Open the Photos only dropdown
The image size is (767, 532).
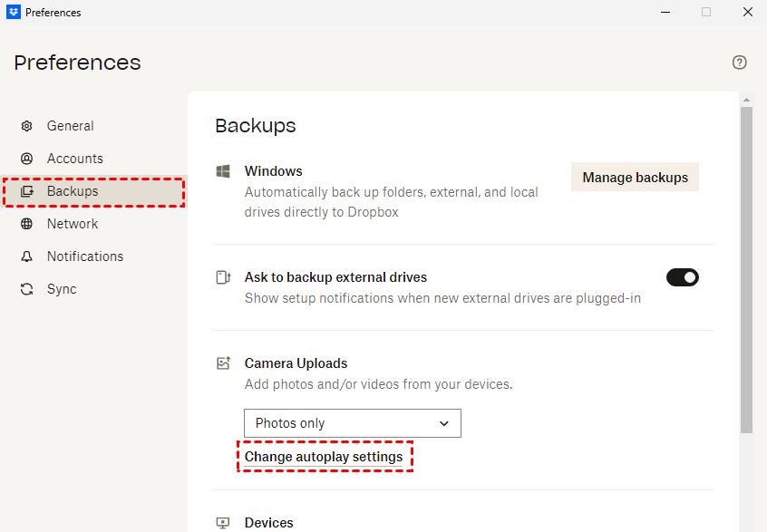pyautogui.click(x=353, y=423)
